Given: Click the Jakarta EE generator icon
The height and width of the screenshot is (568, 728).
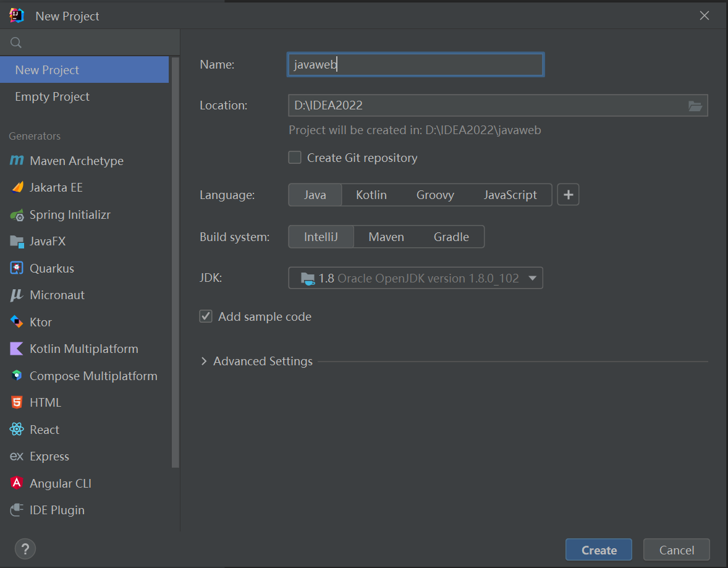Looking at the screenshot, I should point(17,187).
